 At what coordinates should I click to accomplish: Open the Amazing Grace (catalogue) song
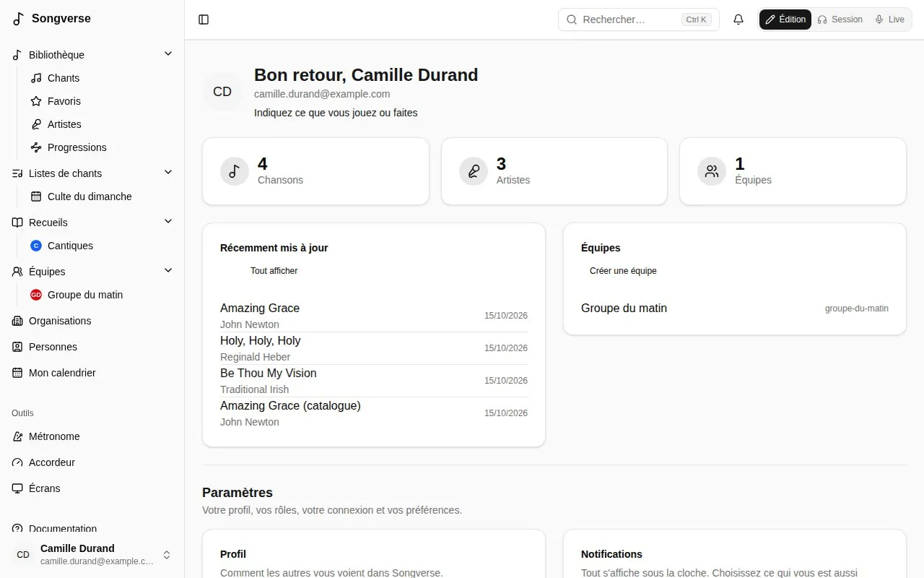374,413
